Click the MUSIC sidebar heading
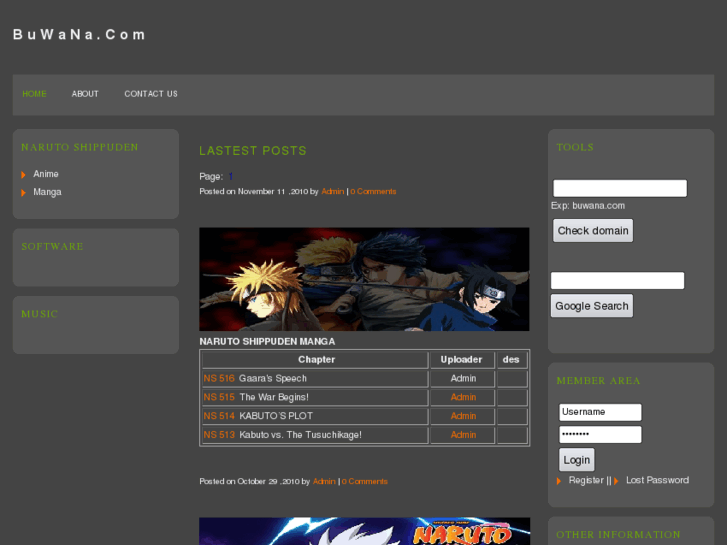The width and height of the screenshot is (727, 545). pyautogui.click(x=39, y=314)
